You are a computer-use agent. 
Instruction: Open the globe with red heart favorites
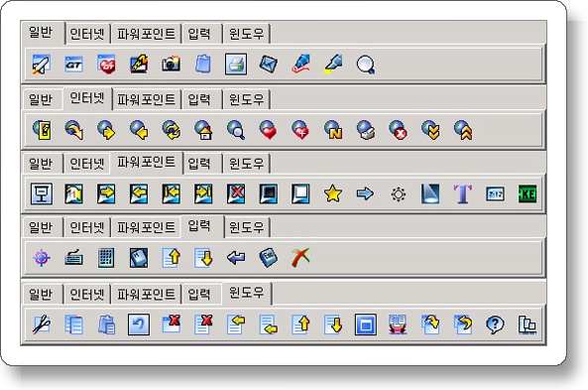tap(269, 130)
